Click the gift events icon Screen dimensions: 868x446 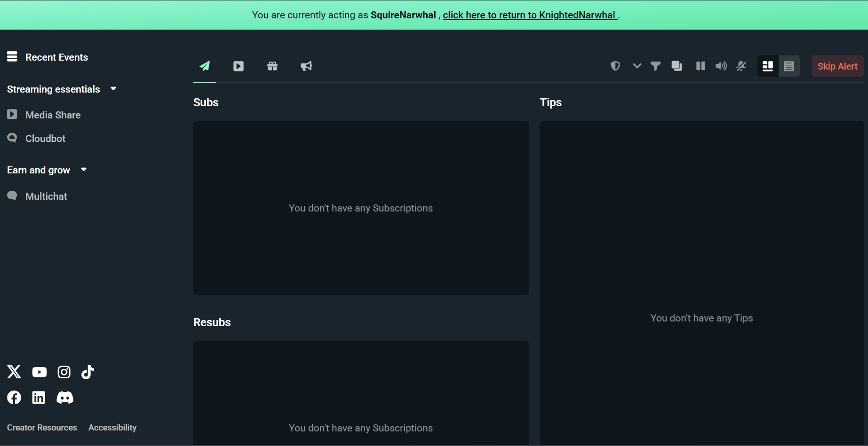(272, 66)
